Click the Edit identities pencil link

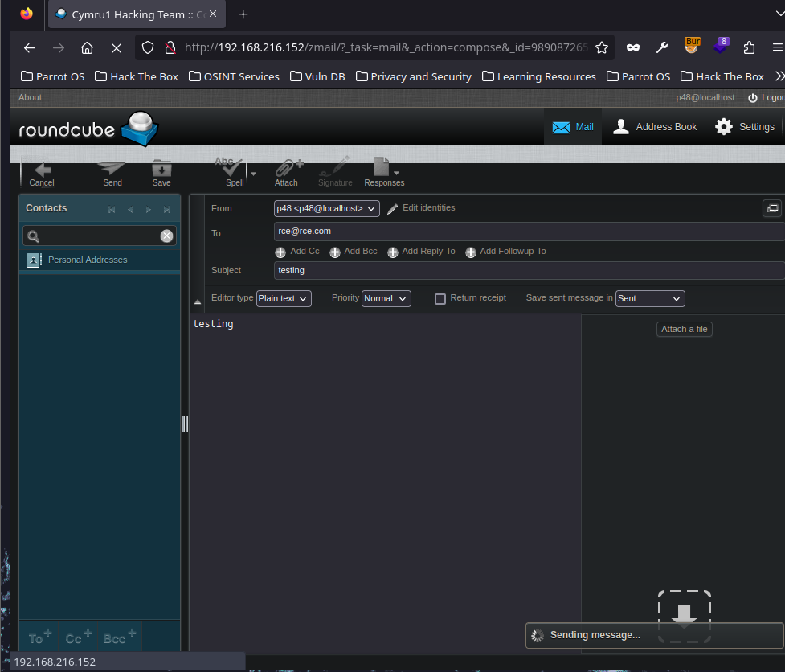click(x=421, y=208)
